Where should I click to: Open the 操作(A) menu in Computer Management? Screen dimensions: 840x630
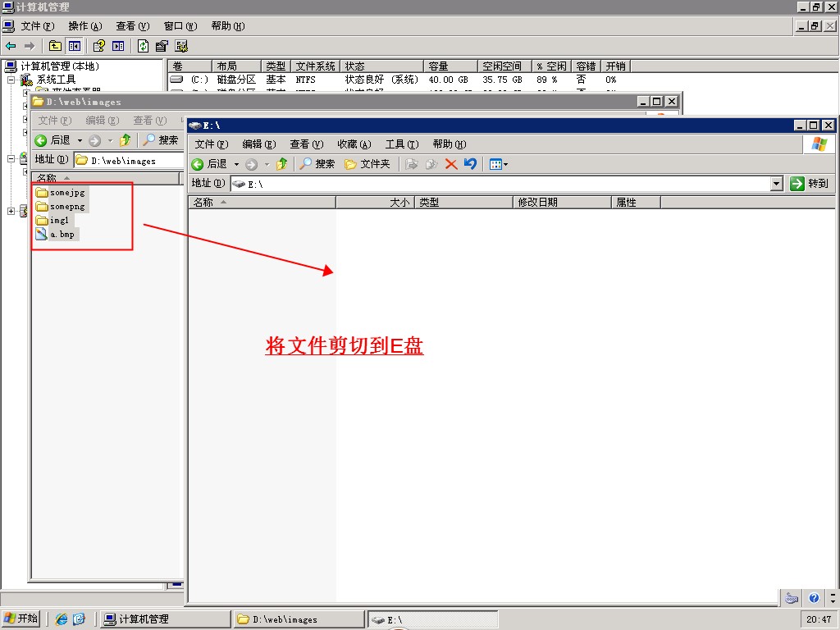click(x=85, y=26)
